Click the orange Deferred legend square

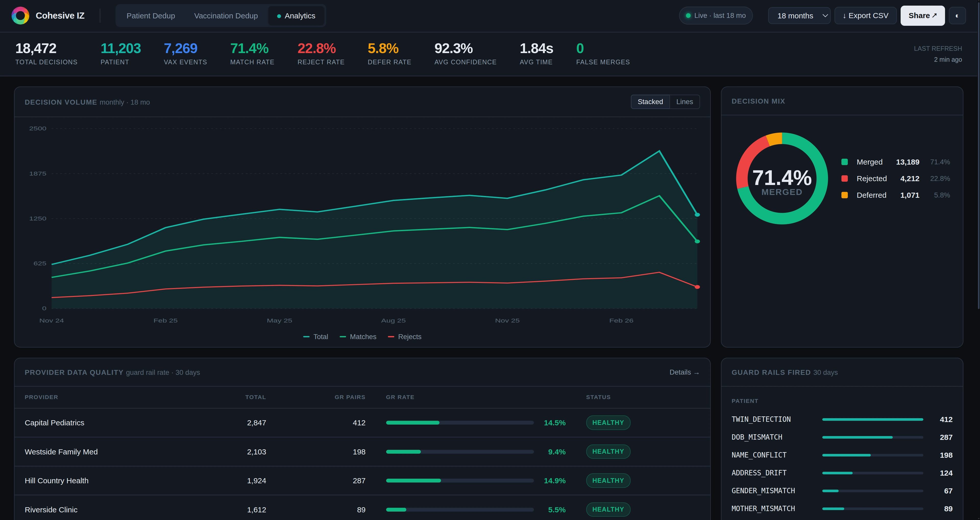coord(844,195)
